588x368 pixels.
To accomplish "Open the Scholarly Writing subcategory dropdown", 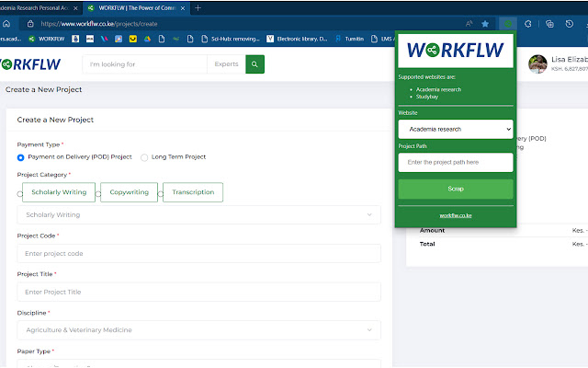I will pyautogui.click(x=198, y=214).
